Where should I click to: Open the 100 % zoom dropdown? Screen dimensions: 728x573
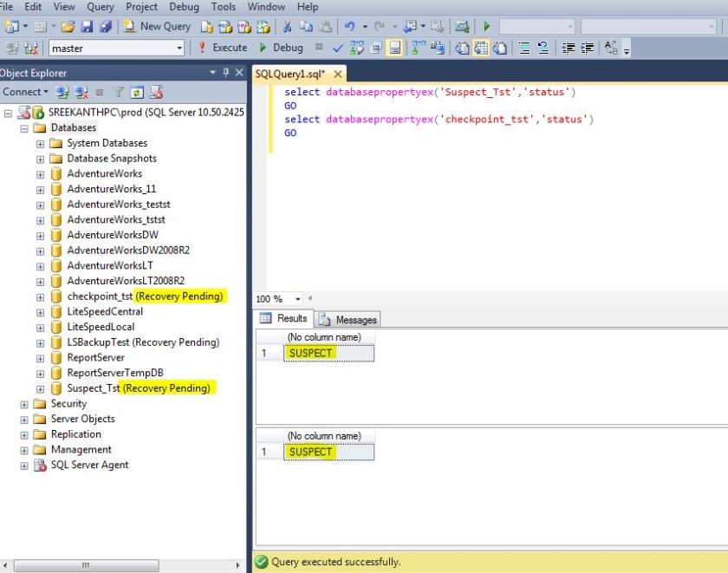point(298,299)
